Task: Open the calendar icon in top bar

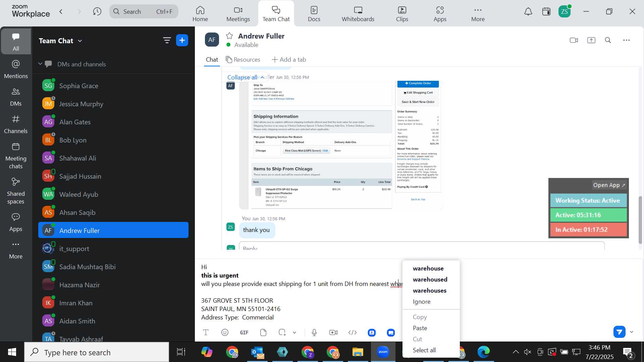Action: [546, 12]
